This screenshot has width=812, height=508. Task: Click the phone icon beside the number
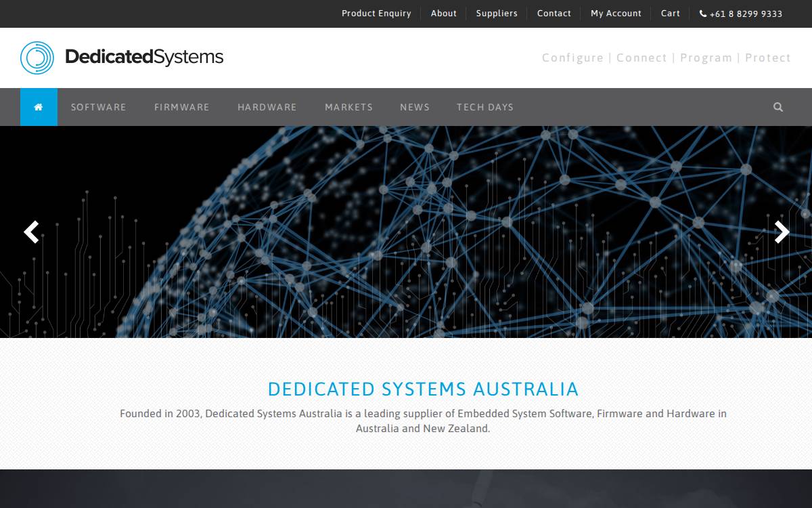[x=703, y=14]
